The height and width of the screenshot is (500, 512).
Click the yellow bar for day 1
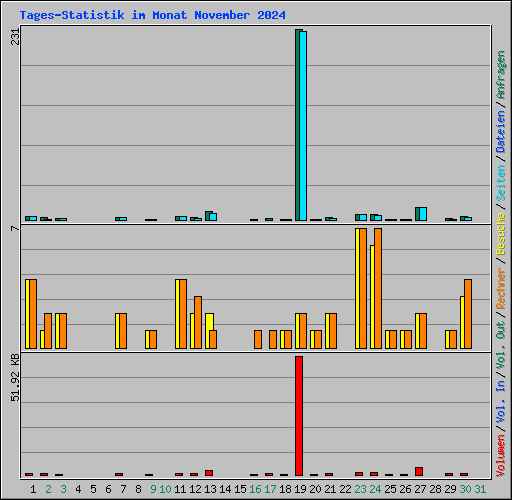tap(27, 314)
